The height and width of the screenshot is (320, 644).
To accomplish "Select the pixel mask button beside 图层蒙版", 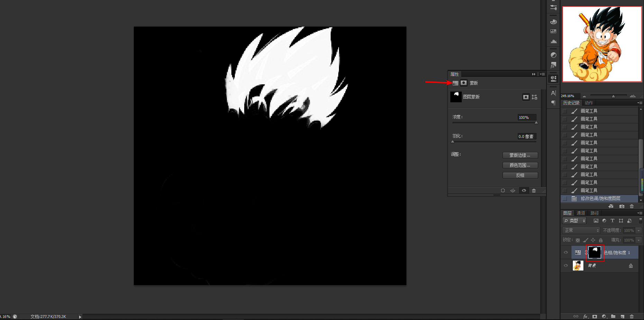I will (x=526, y=97).
